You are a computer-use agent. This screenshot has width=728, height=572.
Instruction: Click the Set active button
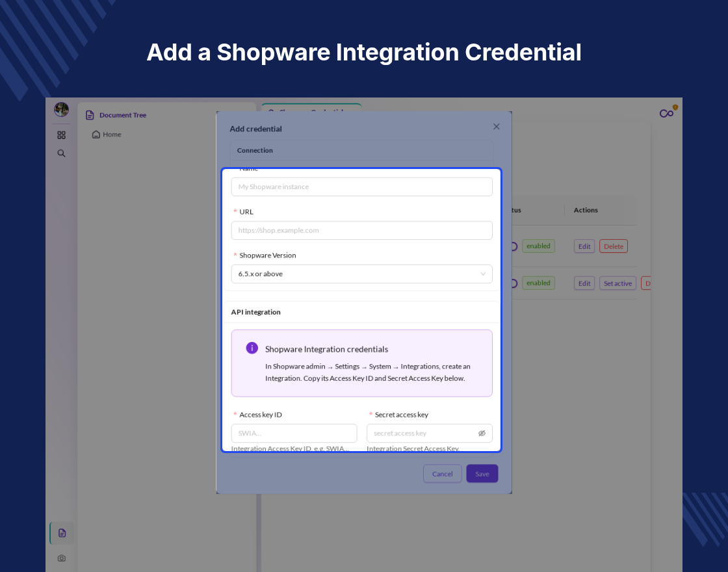[617, 283]
